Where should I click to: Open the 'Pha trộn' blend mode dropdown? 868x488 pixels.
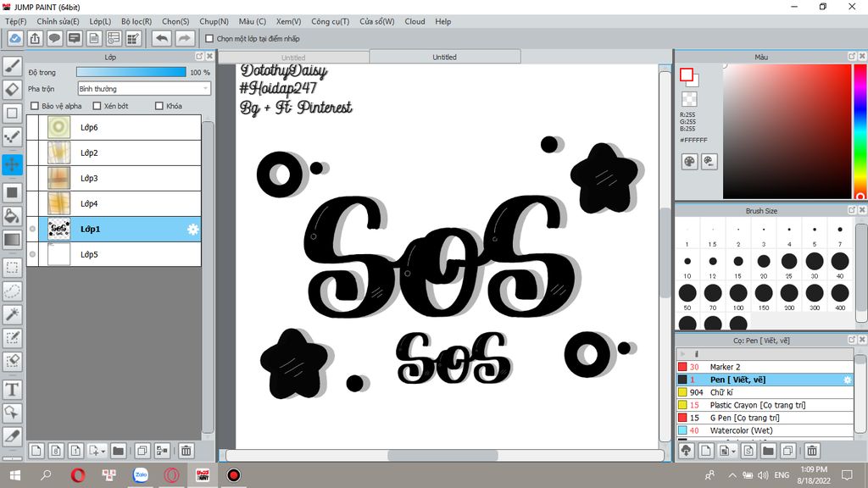click(144, 88)
